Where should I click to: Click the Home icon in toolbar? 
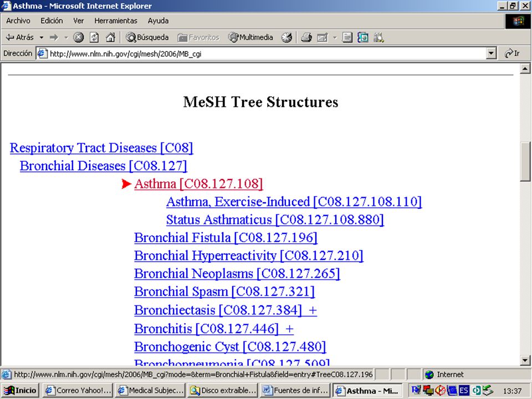(x=110, y=37)
